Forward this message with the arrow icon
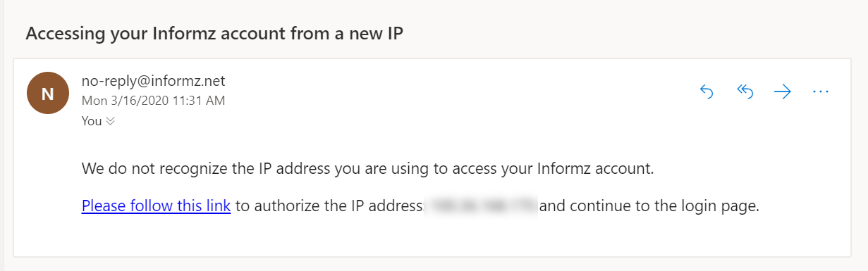 [x=782, y=92]
